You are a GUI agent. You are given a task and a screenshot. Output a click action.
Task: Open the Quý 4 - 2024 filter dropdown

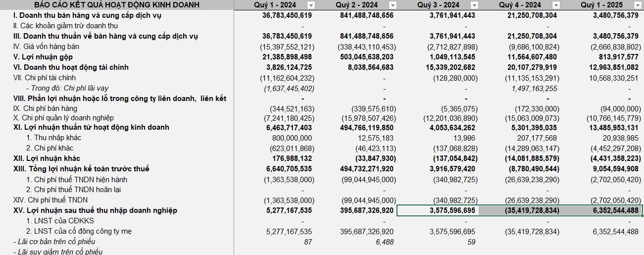tap(556, 5)
